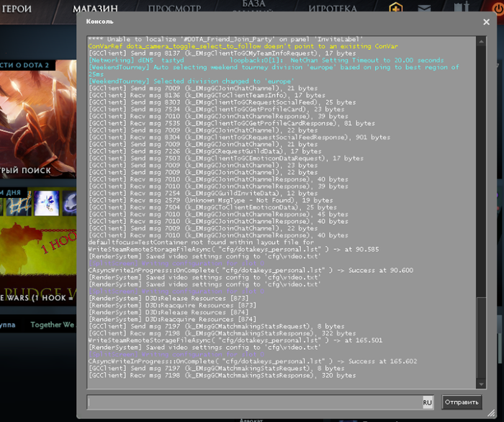Select the white glowing item thumbnail

point(47,203)
